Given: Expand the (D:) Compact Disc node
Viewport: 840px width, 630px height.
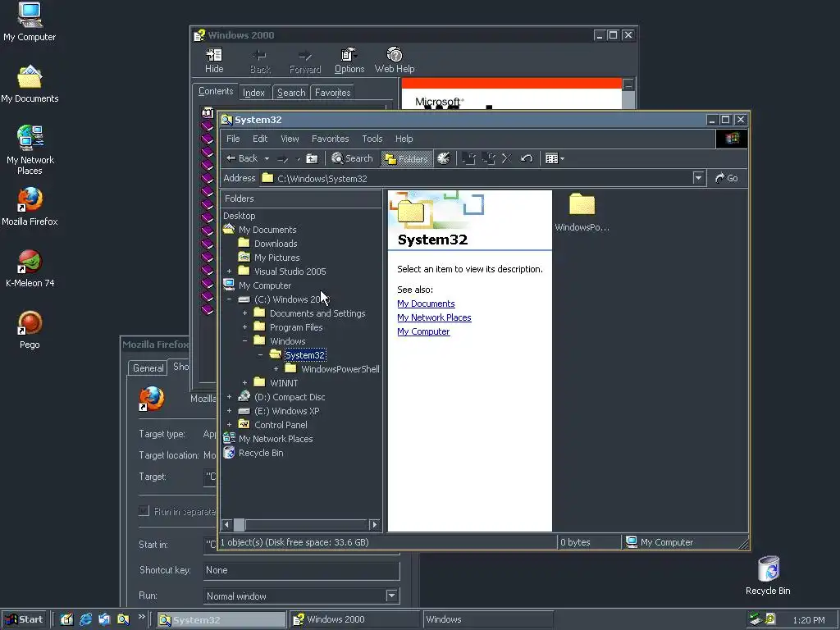Looking at the screenshot, I should (x=230, y=397).
